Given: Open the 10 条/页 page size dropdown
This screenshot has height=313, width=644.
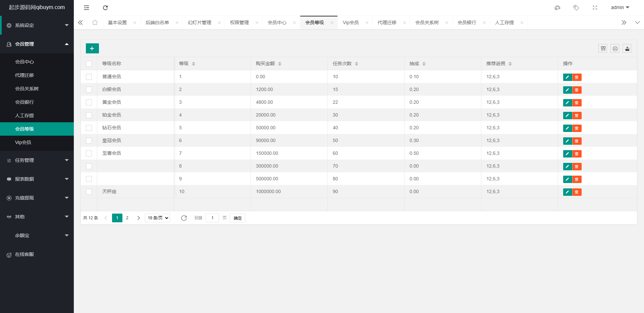Looking at the screenshot, I should coord(158,218).
